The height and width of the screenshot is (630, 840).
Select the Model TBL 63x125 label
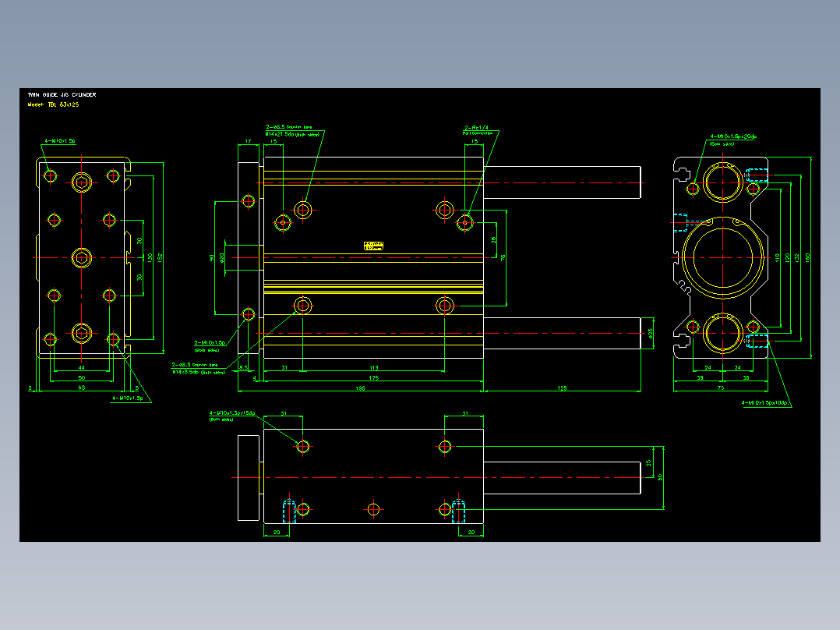coord(53,104)
